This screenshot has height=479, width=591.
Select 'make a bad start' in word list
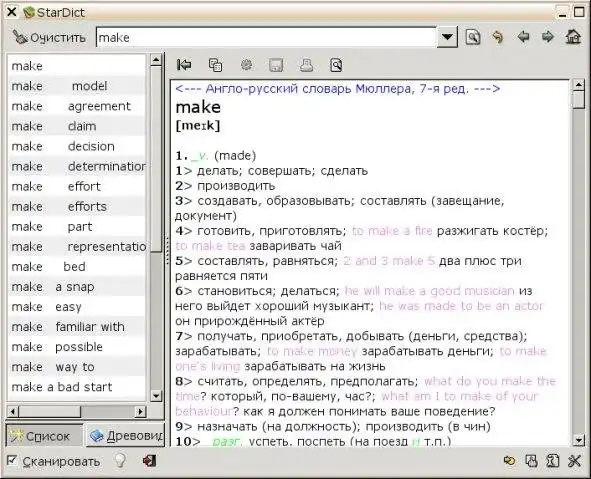(77, 387)
